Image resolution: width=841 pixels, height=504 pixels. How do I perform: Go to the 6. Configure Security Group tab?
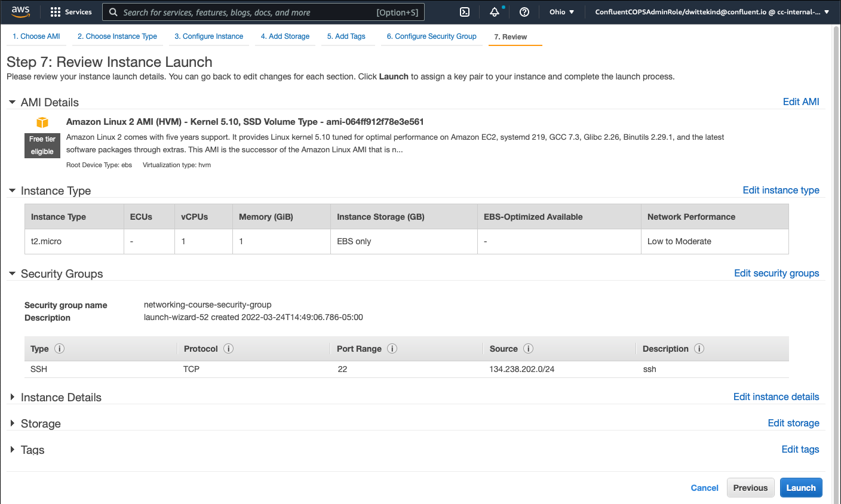pos(432,36)
